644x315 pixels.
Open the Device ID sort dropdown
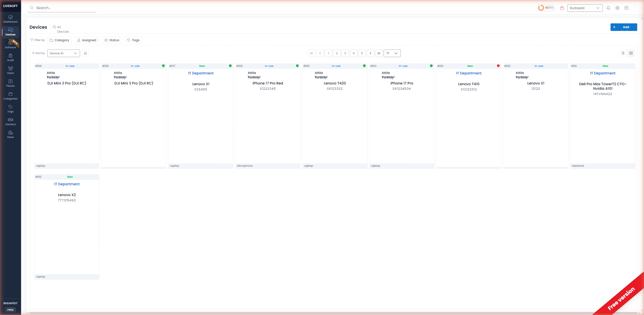click(63, 53)
